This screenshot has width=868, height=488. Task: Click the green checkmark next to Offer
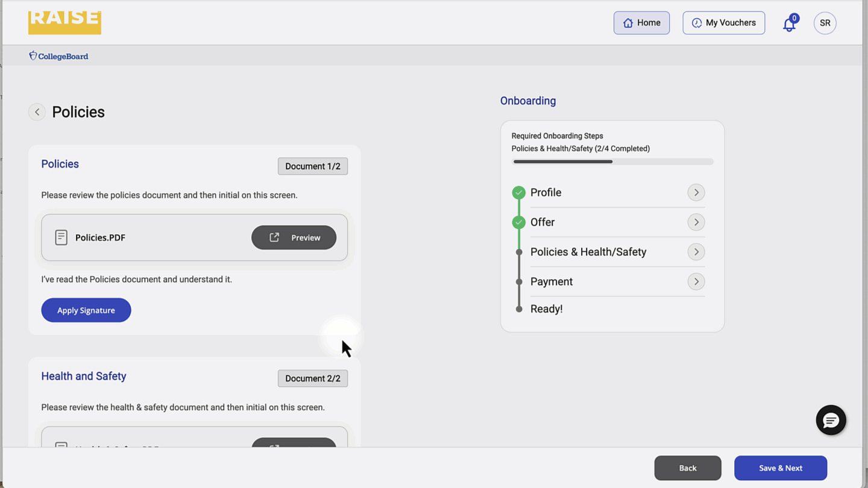[518, 222]
